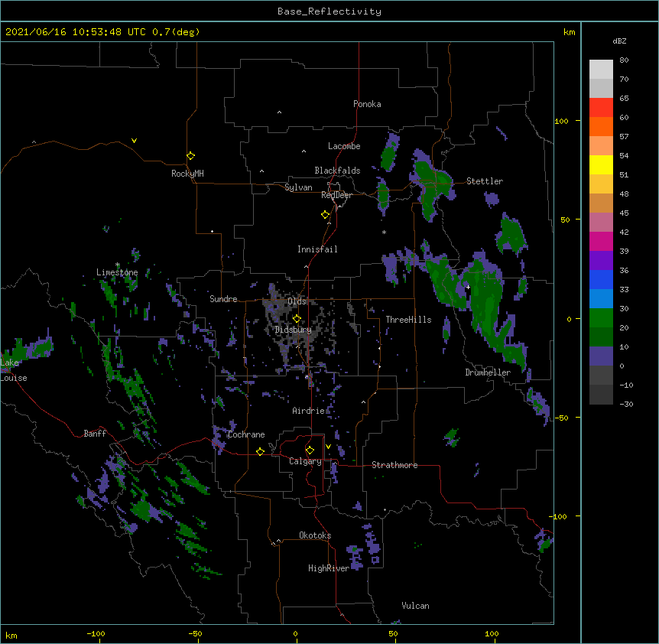The height and width of the screenshot is (644, 659).
Task: Click the yellow marker at Calgary
Action: [310, 450]
